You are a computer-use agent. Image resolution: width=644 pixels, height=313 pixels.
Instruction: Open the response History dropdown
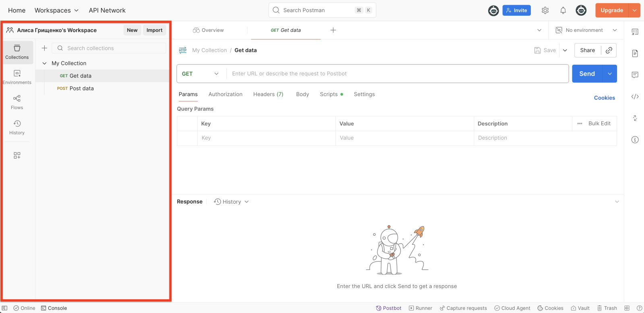point(231,202)
